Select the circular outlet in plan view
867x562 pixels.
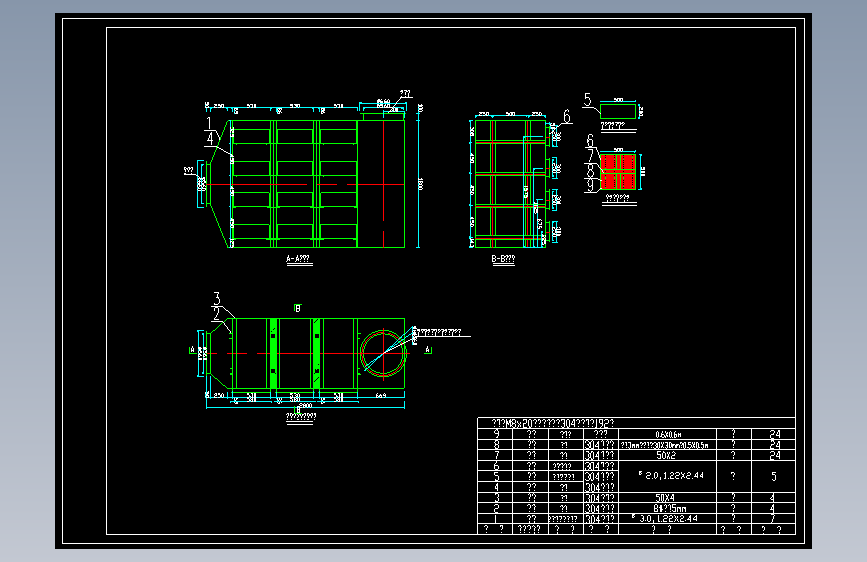383,353
